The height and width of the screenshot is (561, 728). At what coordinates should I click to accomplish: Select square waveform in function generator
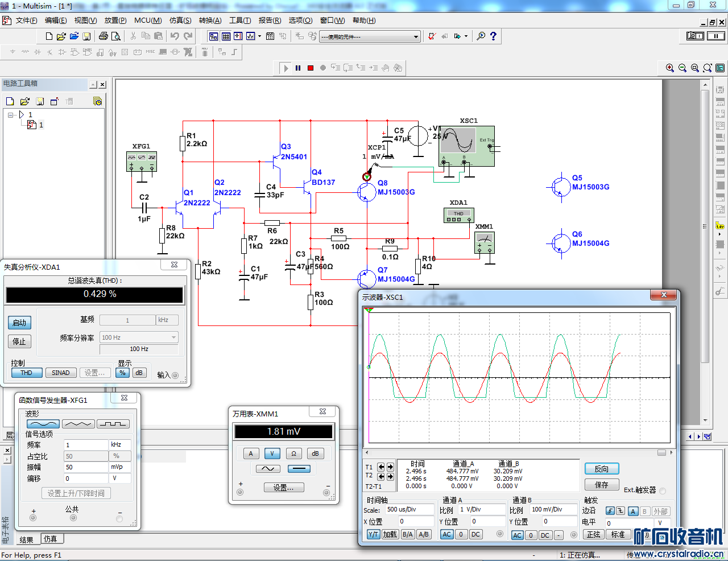[113, 424]
